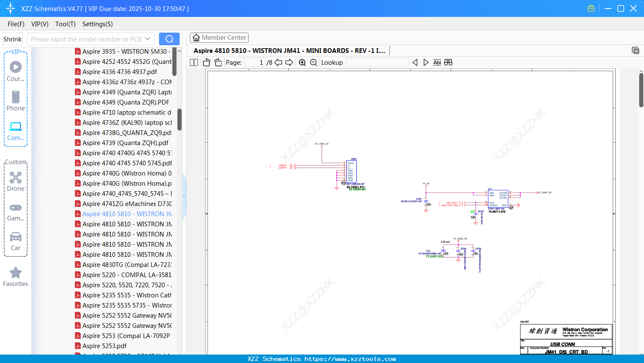
Task: Click in the Lookup text field
Action: (x=377, y=63)
